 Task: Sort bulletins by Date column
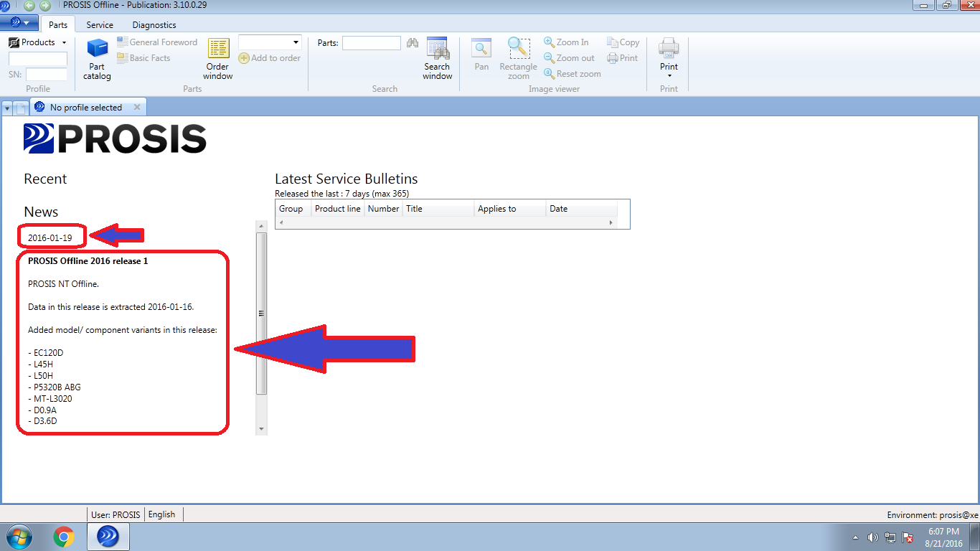[x=581, y=209]
